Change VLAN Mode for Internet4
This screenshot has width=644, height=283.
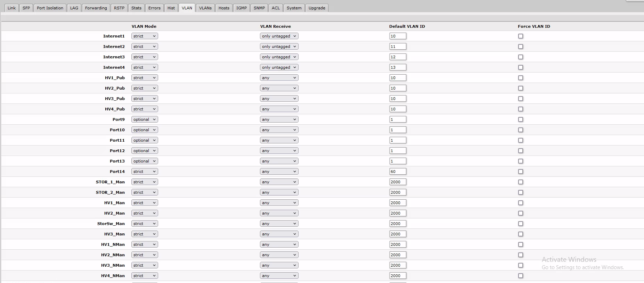[x=145, y=67]
